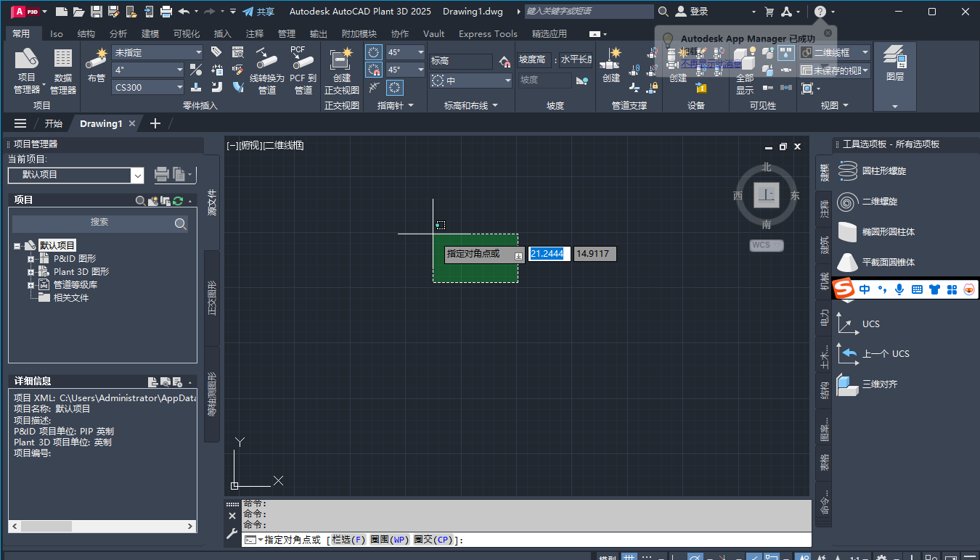Viewport: 980px width, 560px height.
Task: Click the 栏选(F) command option
Action: coord(349,540)
